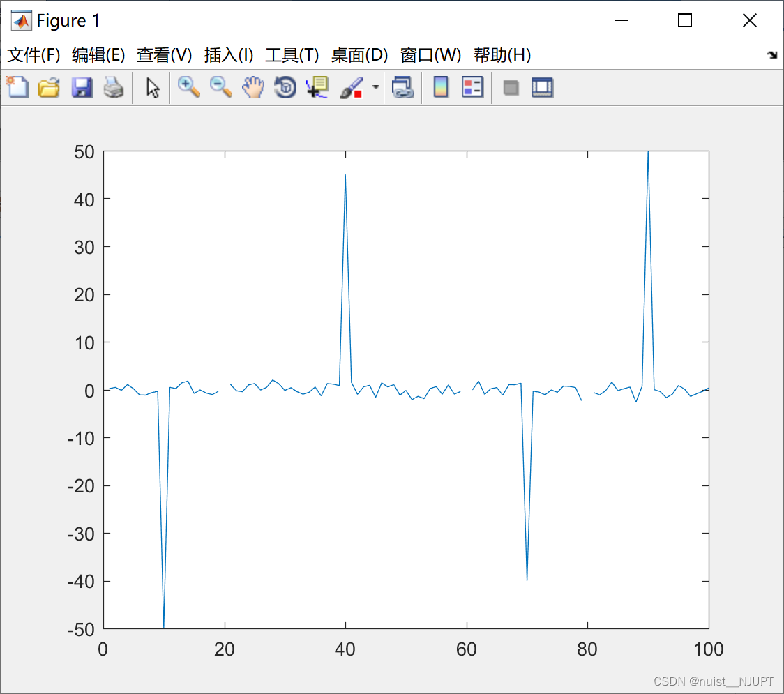Toggle the Brush data tool
This screenshot has height=694, width=784.
coord(352,87)
